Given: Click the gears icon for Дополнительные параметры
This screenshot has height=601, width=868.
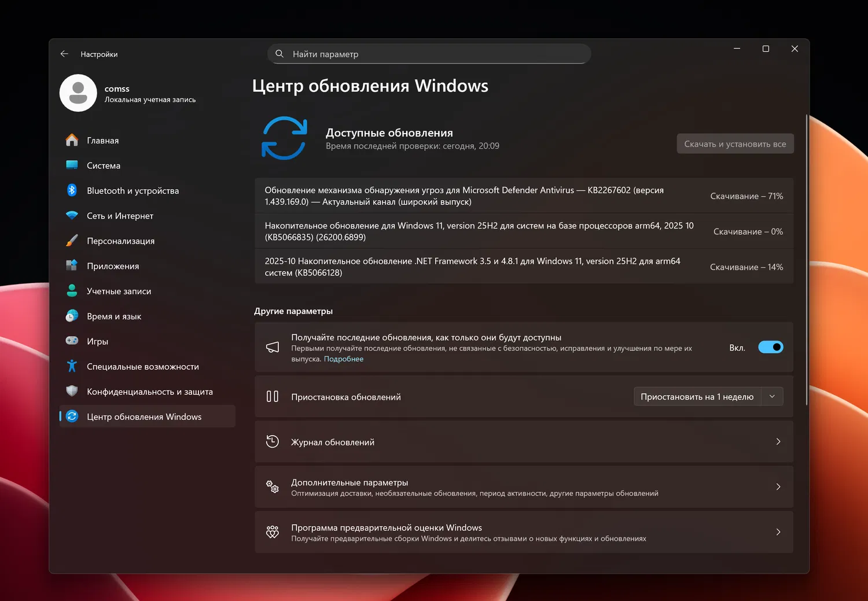Looking at the screenshot, I should click(273, 486).
